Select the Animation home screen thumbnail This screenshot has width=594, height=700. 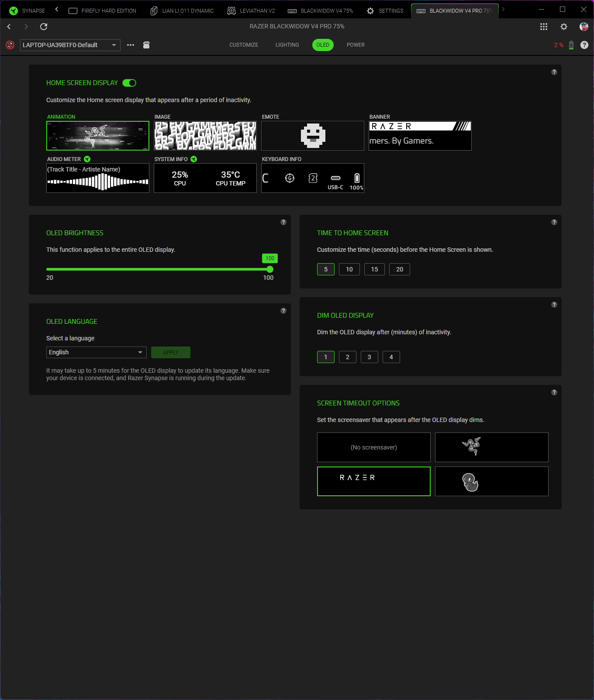pos(98,136)
